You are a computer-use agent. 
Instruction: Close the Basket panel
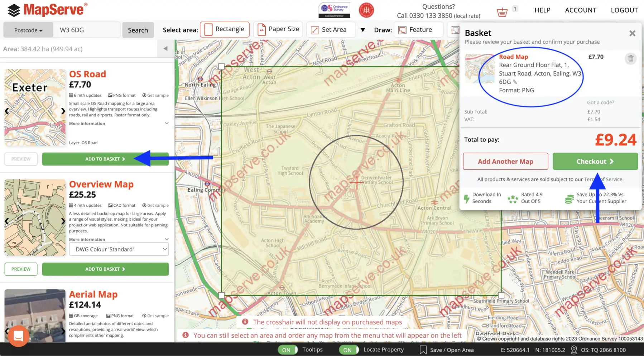pyautogui.click(x=632, y=33)
